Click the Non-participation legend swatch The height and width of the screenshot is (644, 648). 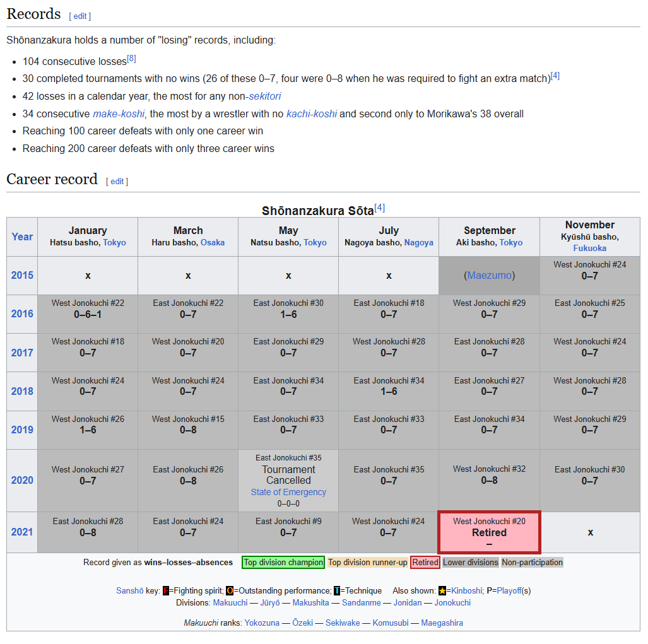(532, 563)
